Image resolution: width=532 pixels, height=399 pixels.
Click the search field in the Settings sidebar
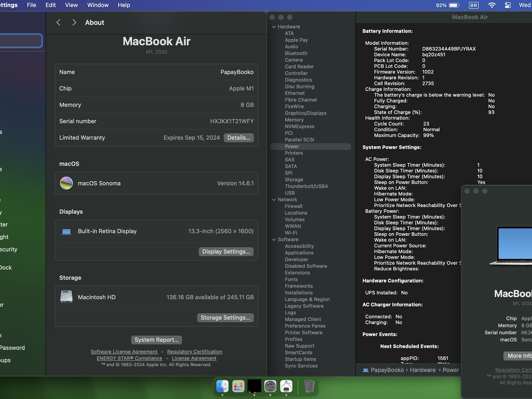21,41
